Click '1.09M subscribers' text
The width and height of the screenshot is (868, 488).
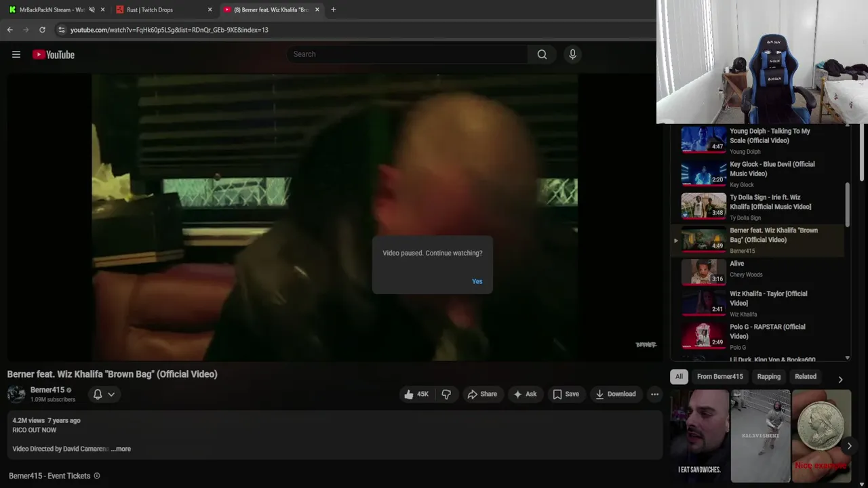tap(53, 400)
